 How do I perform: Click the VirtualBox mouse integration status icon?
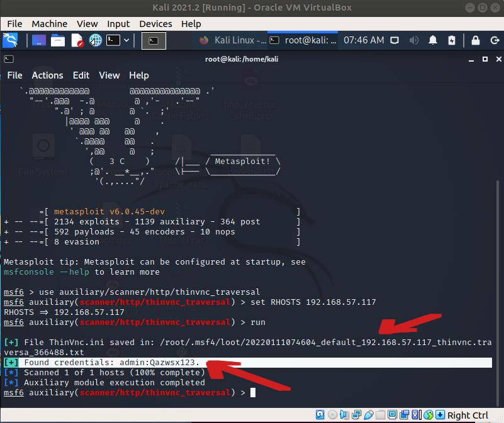tap(428, 415)
